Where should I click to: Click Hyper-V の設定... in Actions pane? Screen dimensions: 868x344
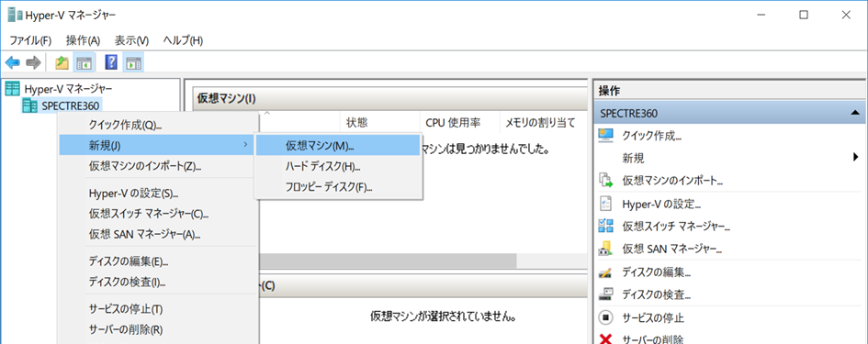[661, 204]
